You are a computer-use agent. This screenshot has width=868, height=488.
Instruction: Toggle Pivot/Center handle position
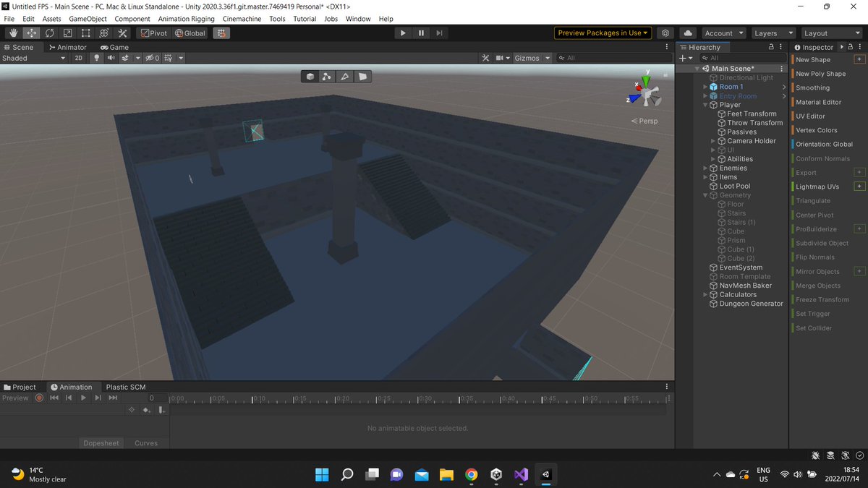(153, 33)
